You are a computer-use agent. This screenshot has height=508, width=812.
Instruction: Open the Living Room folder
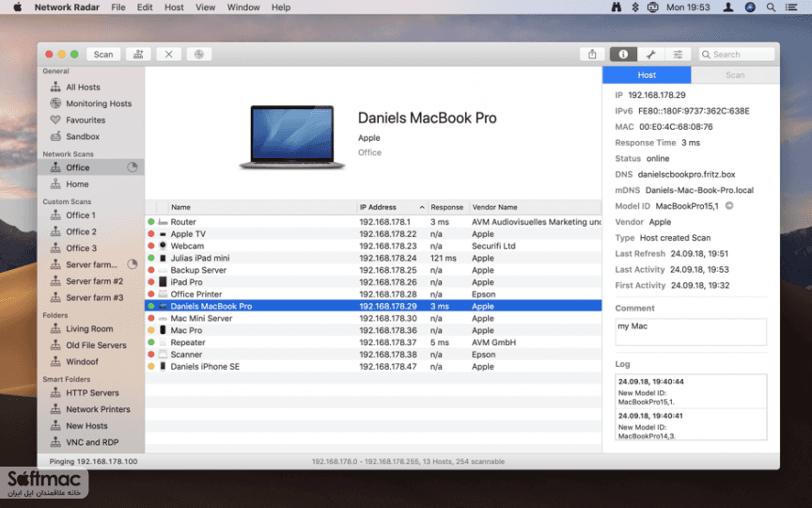90,328
